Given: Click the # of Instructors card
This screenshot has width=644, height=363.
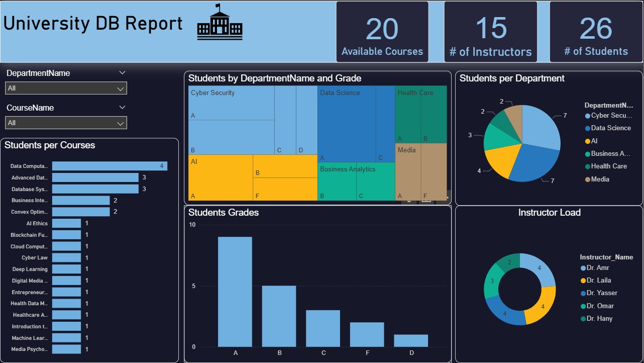Looking at the screenshot, I should coord(490,32).
